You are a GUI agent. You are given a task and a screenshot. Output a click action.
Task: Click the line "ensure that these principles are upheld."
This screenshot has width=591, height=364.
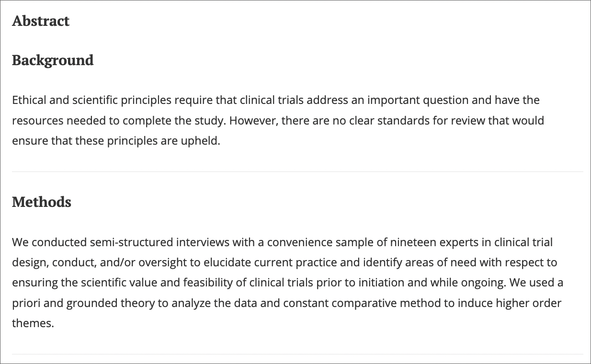coord(116,141)
